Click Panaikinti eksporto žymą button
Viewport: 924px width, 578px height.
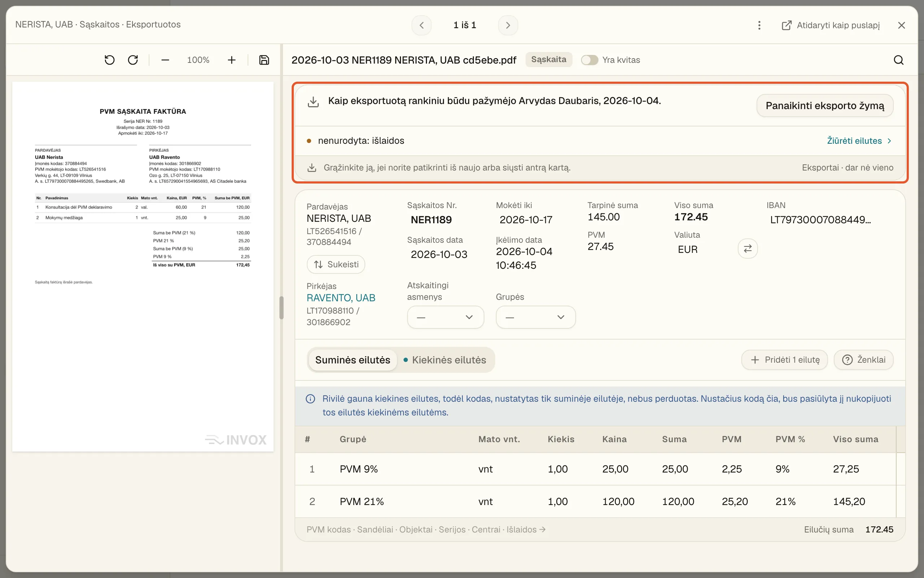[825, 105]
